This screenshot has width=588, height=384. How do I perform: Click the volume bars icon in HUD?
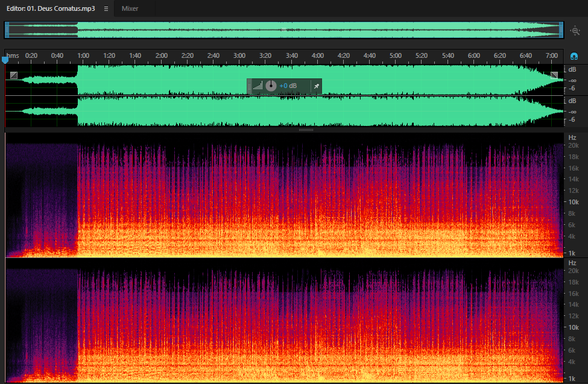tap(258, 86)
